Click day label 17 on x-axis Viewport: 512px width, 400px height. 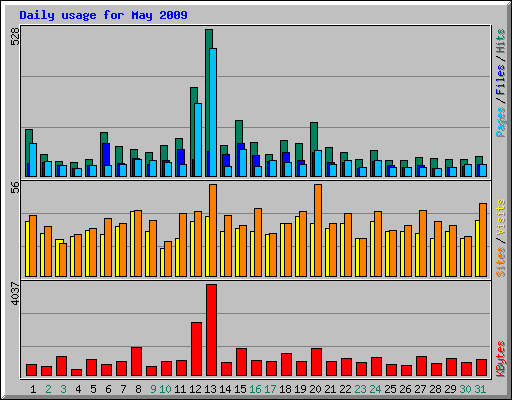click(x=270, y=389)
